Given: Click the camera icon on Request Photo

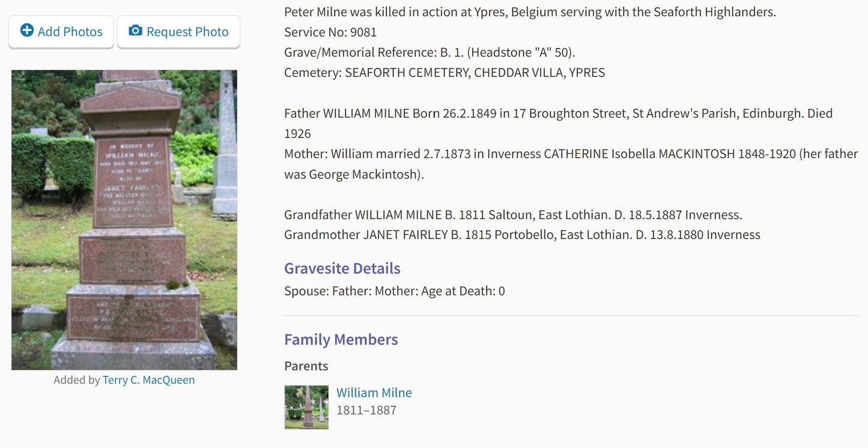Looking at the screenshot, I should pos(136,31).
